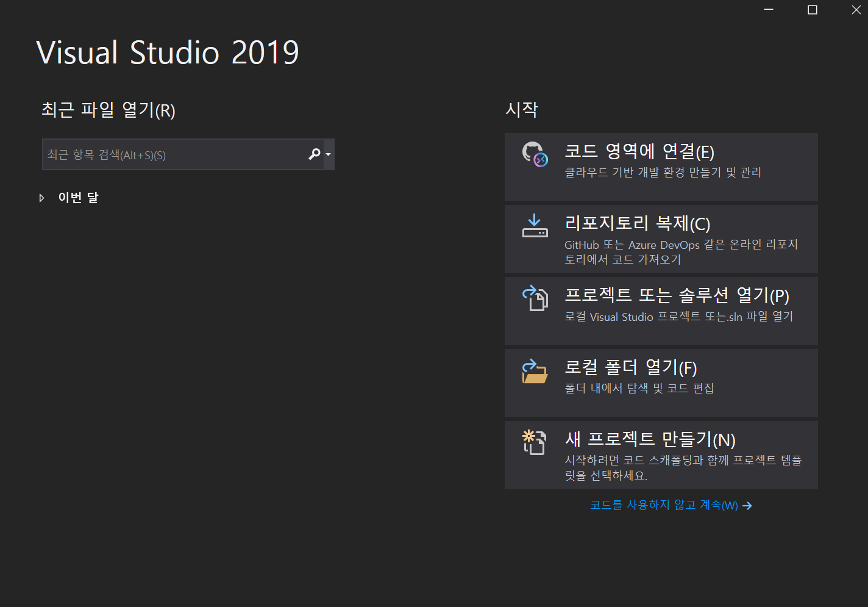
Task: Click description starting '로컬 Visual Studio 프로젝트'
Action: tap(679, 317)
